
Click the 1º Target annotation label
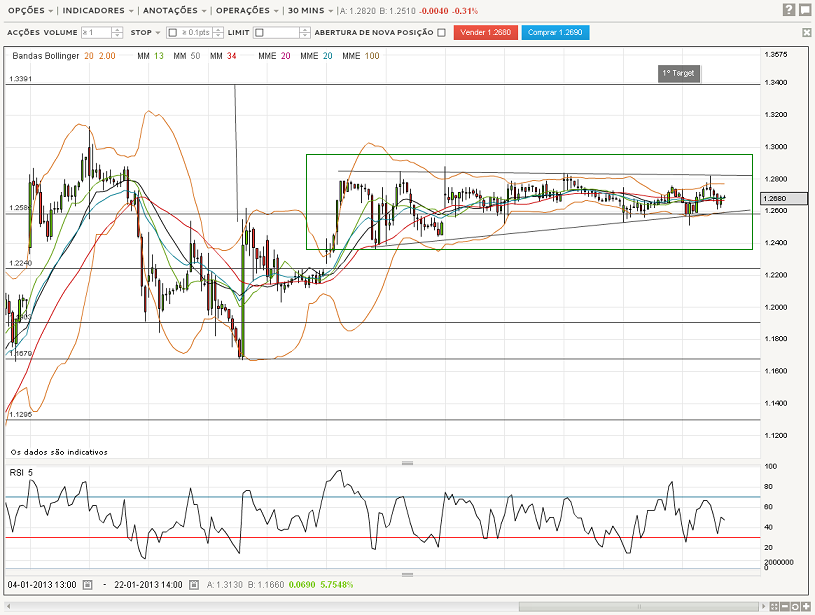click(x=679, y=73)
